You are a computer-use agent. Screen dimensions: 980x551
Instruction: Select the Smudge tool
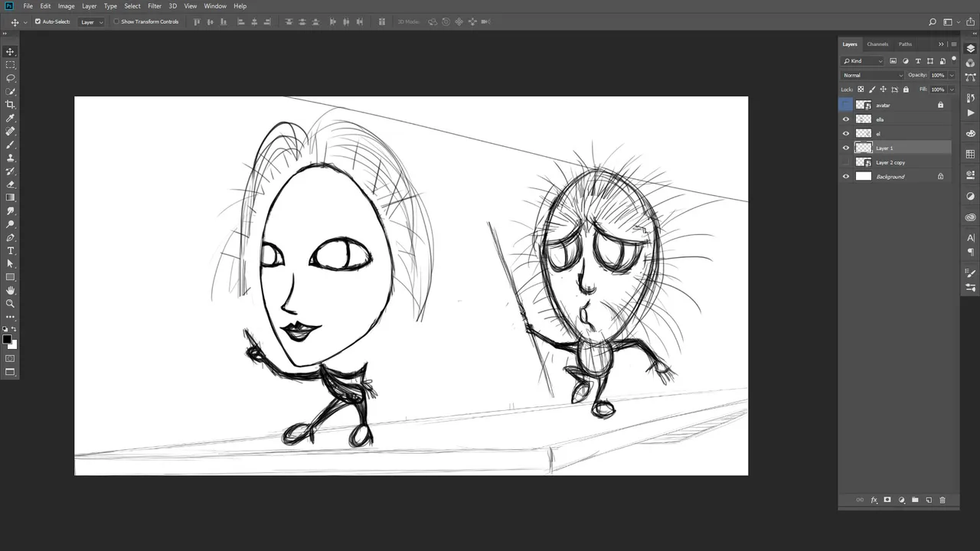click(10, 211)
